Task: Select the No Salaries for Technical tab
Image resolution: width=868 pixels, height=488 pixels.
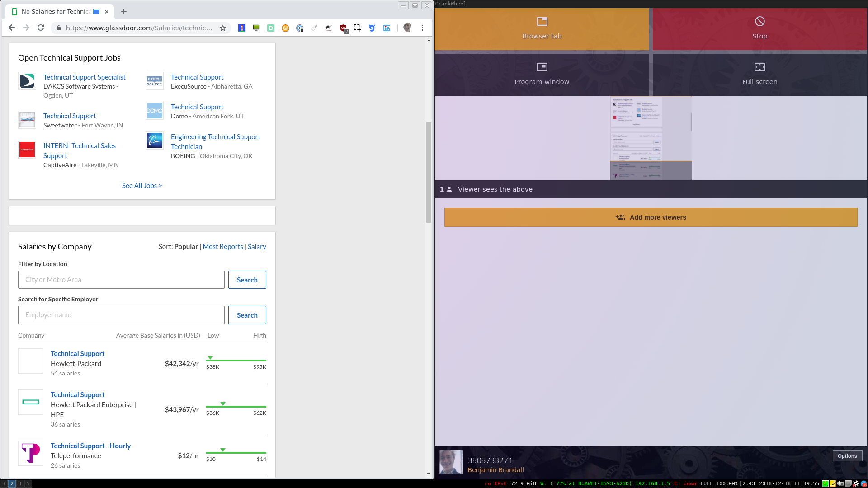Action: tap(60, 12)
